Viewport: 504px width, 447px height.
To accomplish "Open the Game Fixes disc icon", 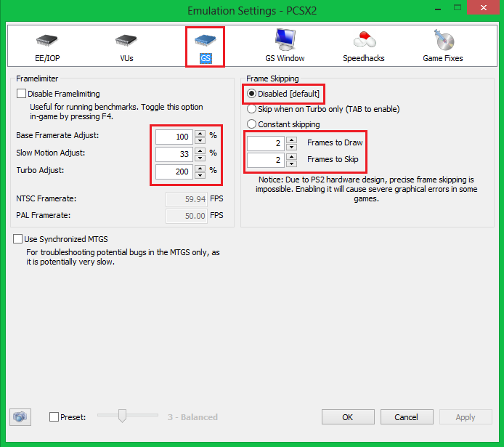I will tap(444, 40).
